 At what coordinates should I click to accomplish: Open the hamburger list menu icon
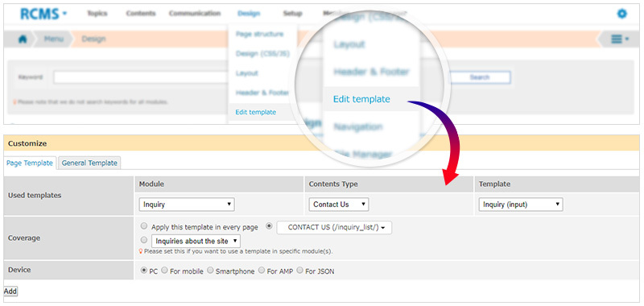(x=620, y=39)
